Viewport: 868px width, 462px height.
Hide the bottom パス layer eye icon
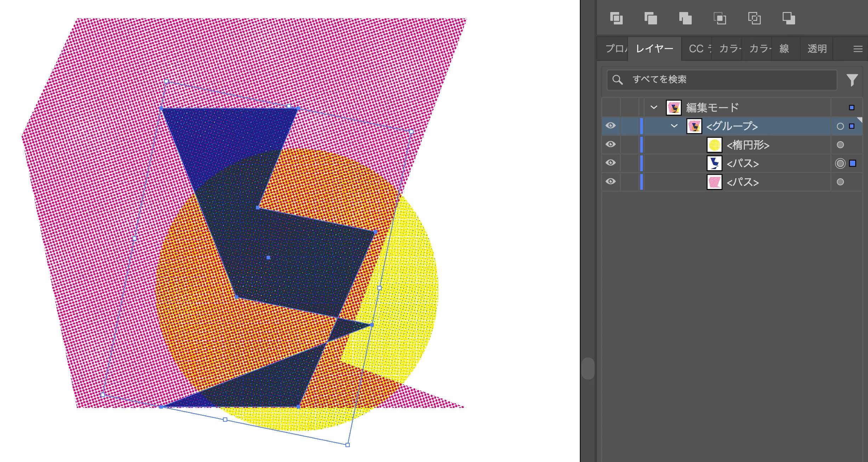pos(611,181)
